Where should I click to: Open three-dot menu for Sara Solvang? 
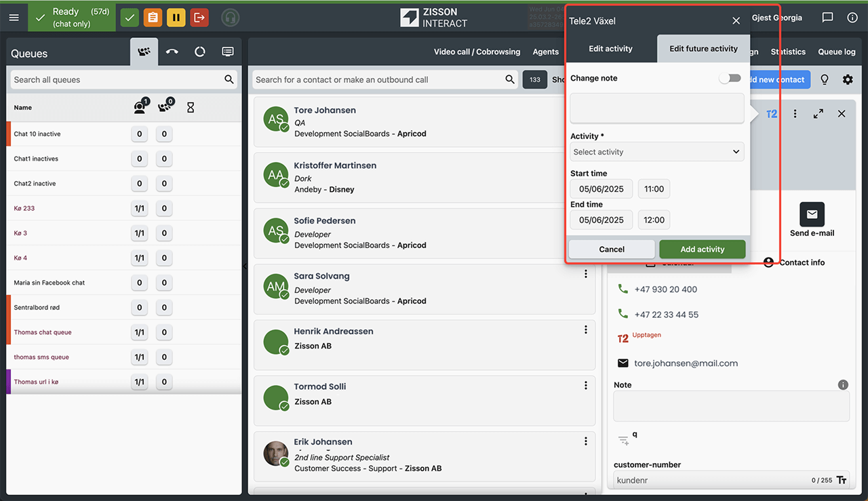[586, 274]
